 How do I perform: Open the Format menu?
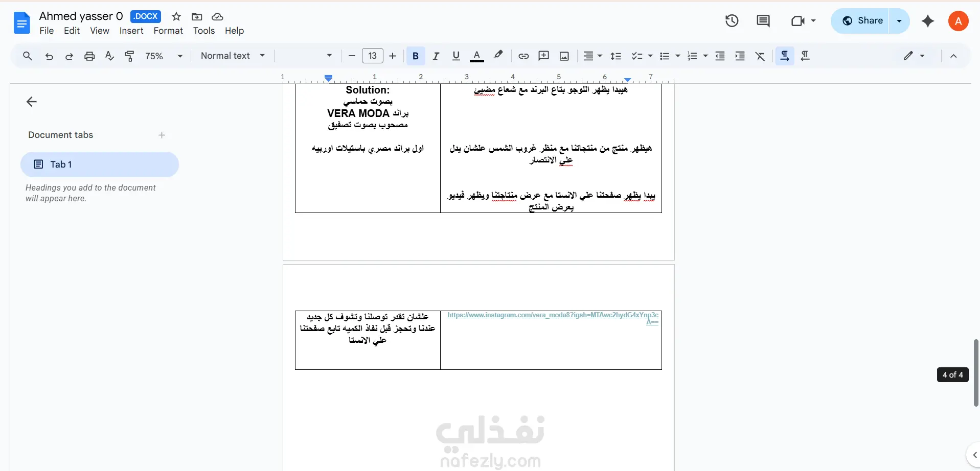pos(168,31)
